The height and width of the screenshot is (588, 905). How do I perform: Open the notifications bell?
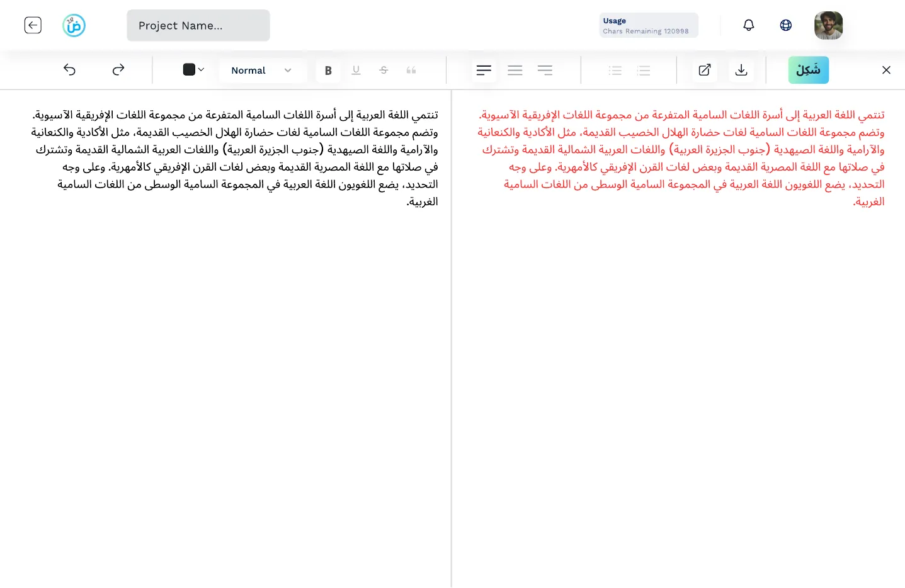pyautogui.click(x=749, y=25)
